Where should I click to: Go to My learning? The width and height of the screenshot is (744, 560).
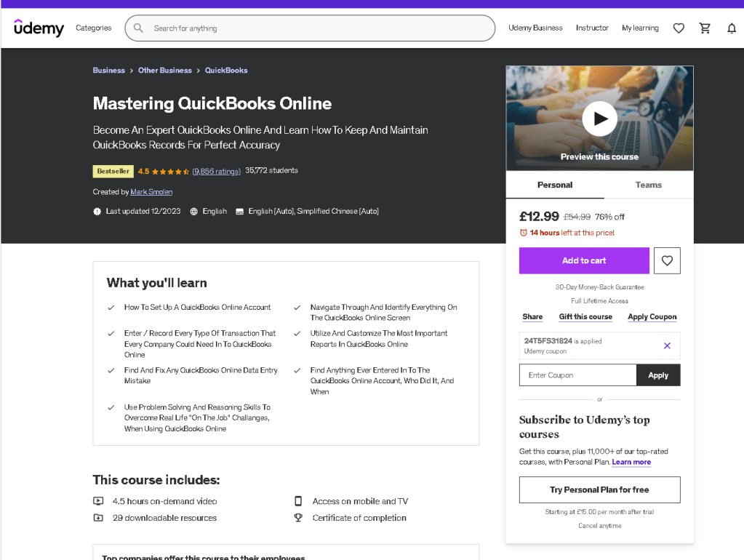[640, 28]
